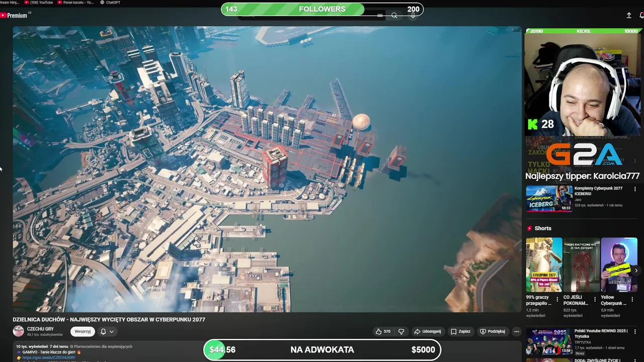
Task: Click the Followers progress bar overlay
Action: [322, 9]
